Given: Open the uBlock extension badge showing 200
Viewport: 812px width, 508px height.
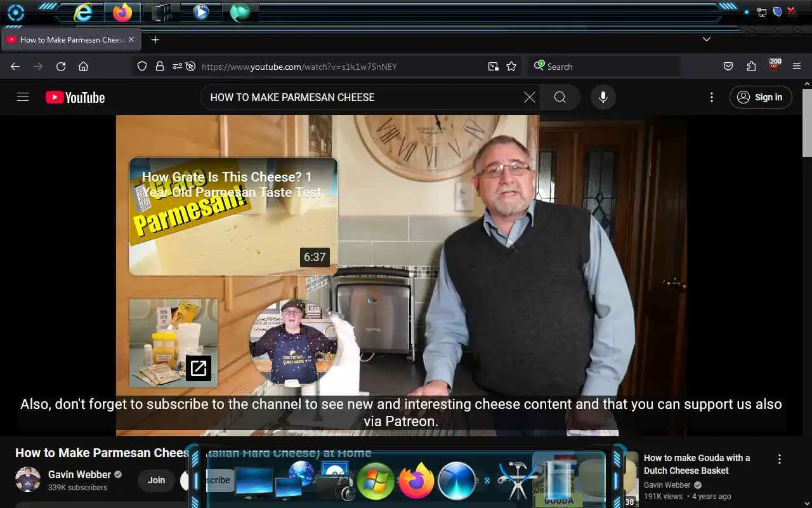Looking at the screenshot, I should pos(775,65).
